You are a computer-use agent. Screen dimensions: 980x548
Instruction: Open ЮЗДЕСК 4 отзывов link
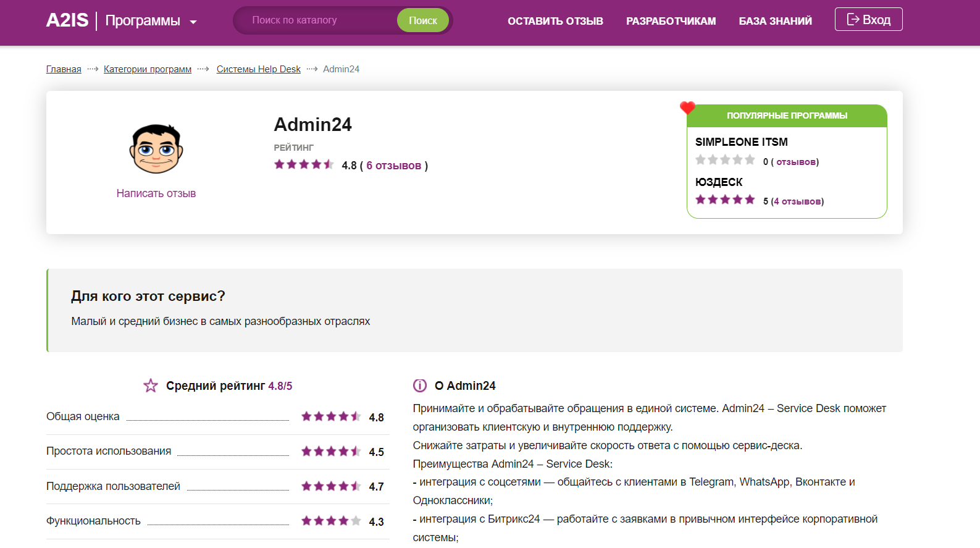point(797,201)
